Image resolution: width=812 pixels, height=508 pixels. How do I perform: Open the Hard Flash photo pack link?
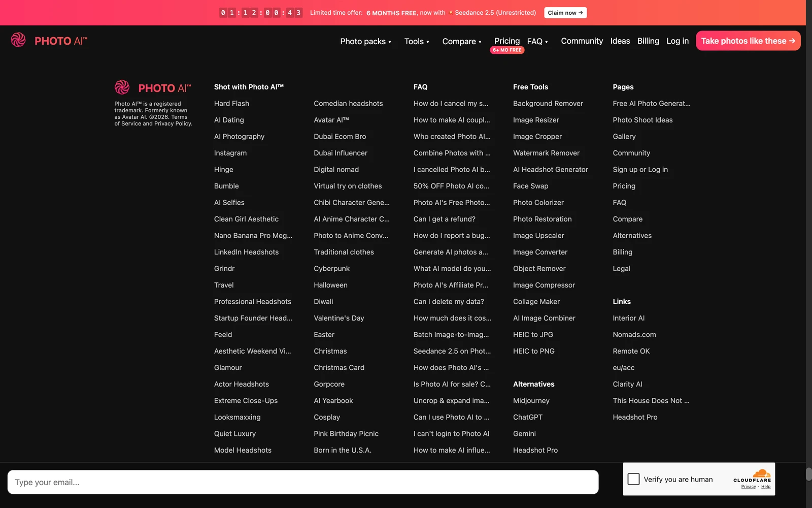point(231,104)
